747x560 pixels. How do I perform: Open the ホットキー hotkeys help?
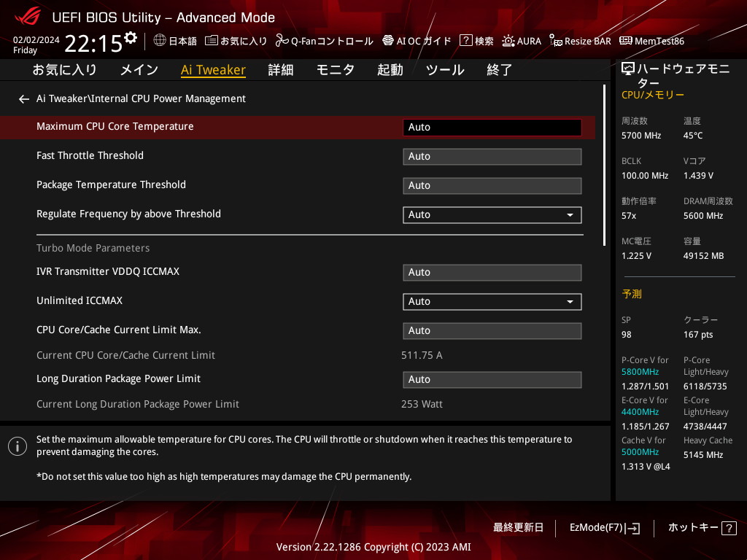[703, 528]
